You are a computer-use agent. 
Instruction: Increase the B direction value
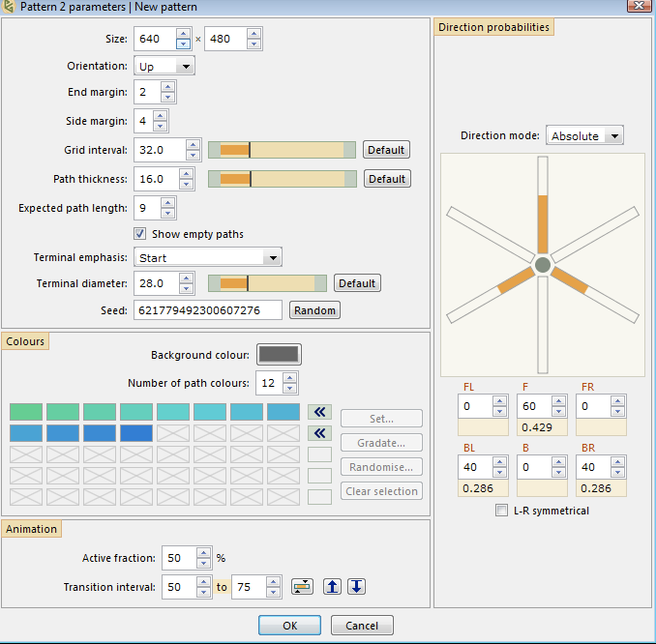pos(558,461)
